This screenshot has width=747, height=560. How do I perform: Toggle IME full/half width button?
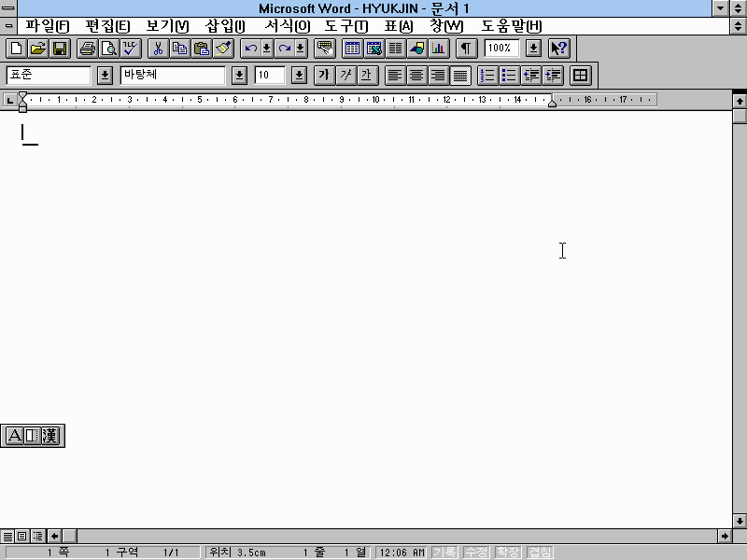coord(32,436)
